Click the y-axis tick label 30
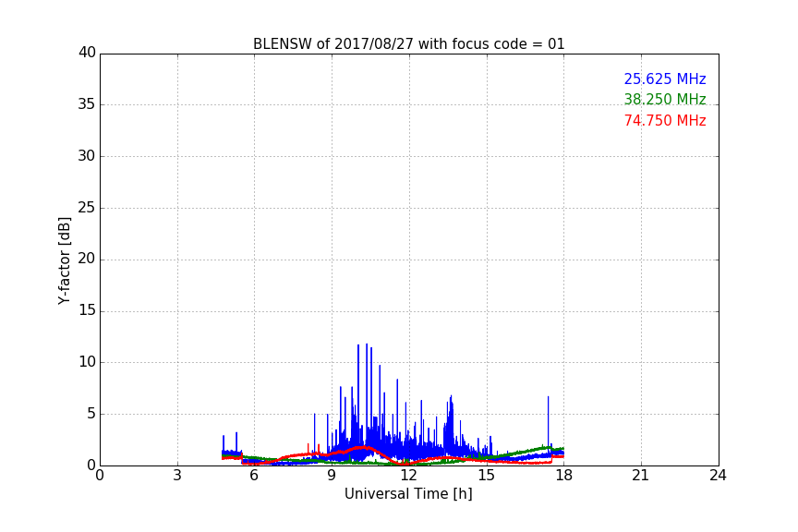798x532 pixels. point(87,156)
